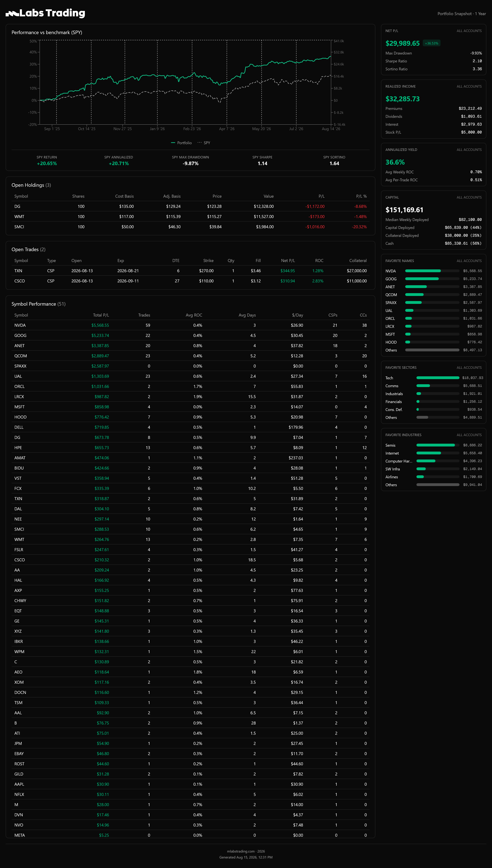
Task: Sort Open Holdings by Adj. Basis header
Action: [172, 196]
